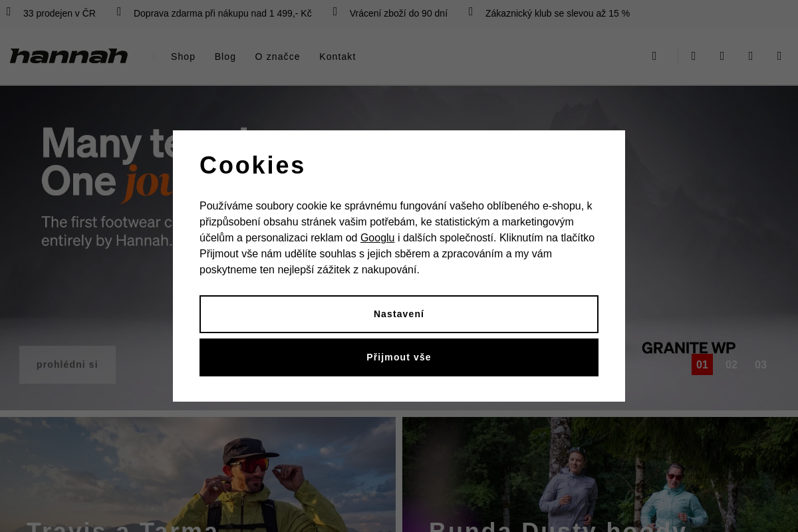Go to the Kontakt page
This screenshot has height=532, width=798.
click(337, 57)
